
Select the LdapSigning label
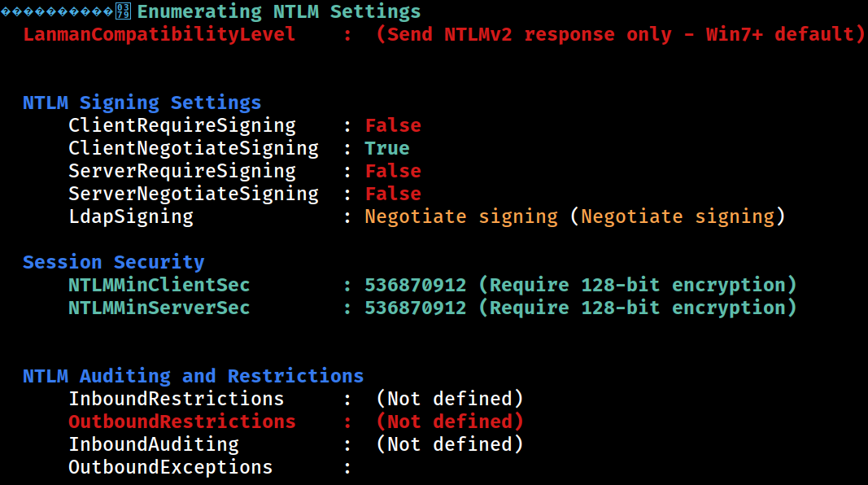point(131,216)
